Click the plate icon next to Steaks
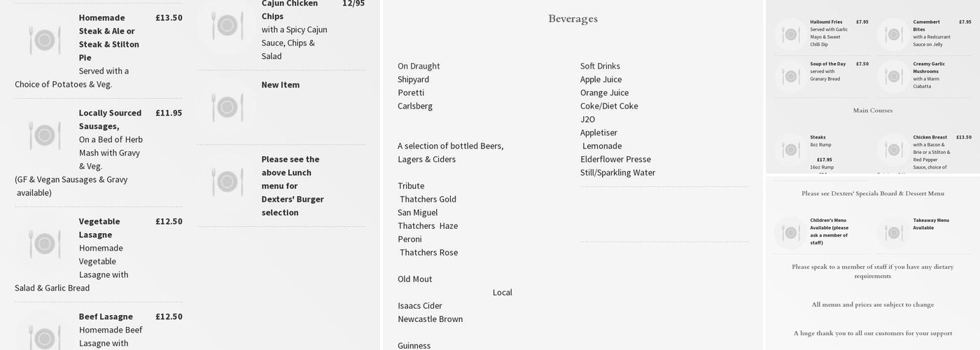Screen dimensions: 980x350 tap(790, 149)
